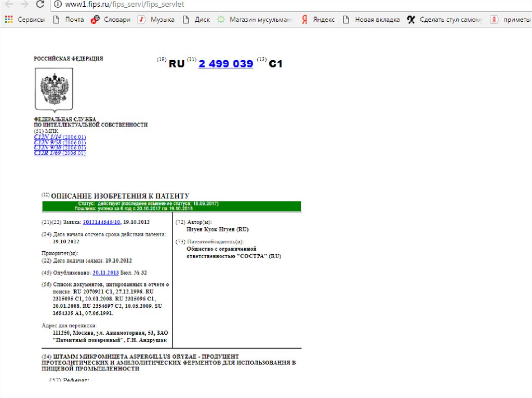The width and height of the screenshot is (532, 398).
Task: Open the Почта bookmark
Action: pos(68,20)
